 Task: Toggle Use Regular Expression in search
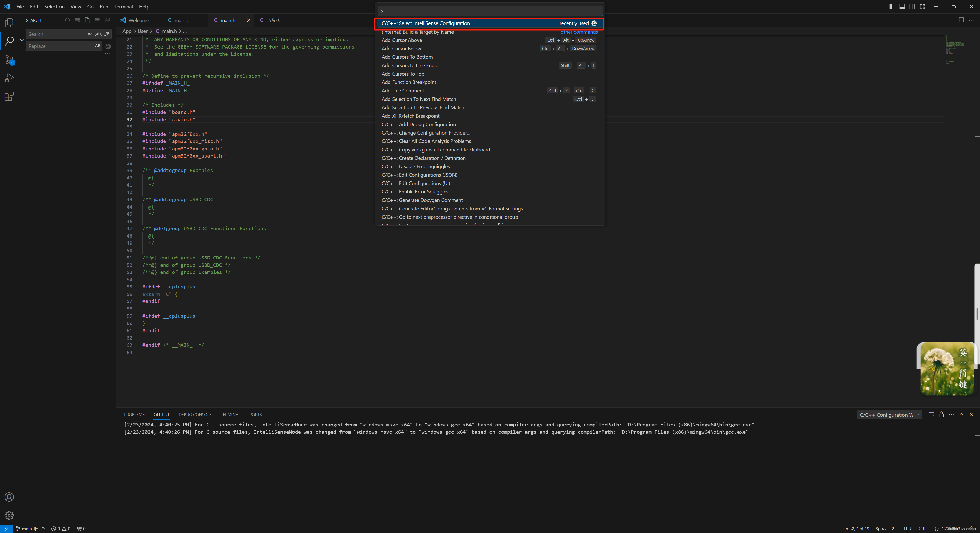(107, 34)
